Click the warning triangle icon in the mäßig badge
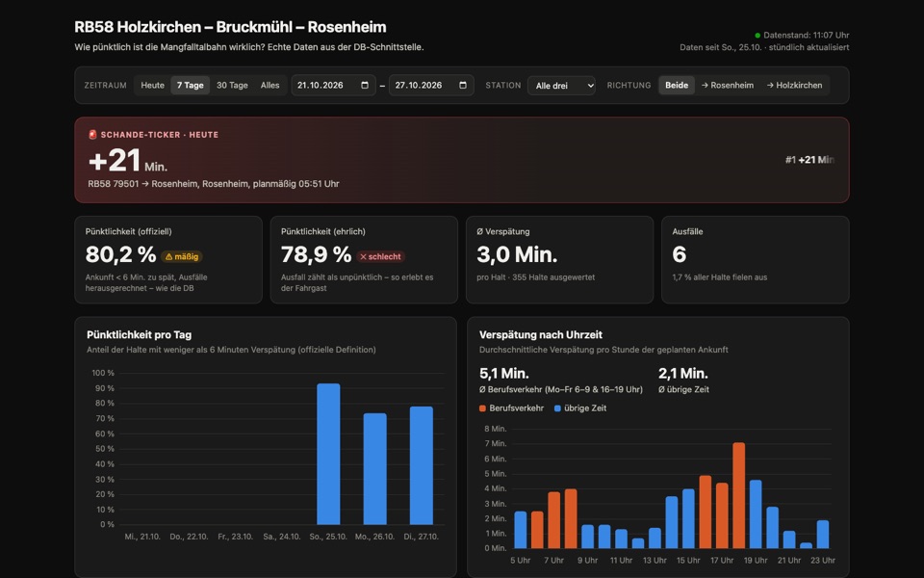 coord(168,256)
